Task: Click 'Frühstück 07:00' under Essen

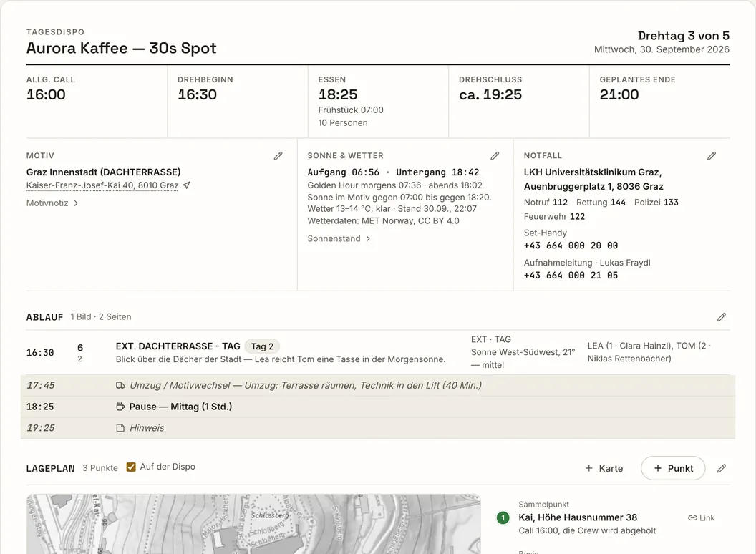Action: (x=351, y=110)
